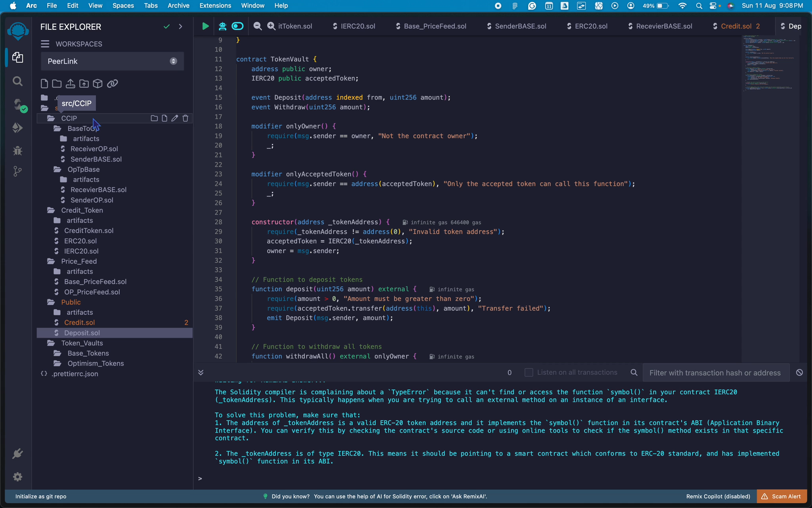
Task: Add new file inside CCIP row
Action: coord(164,118)
